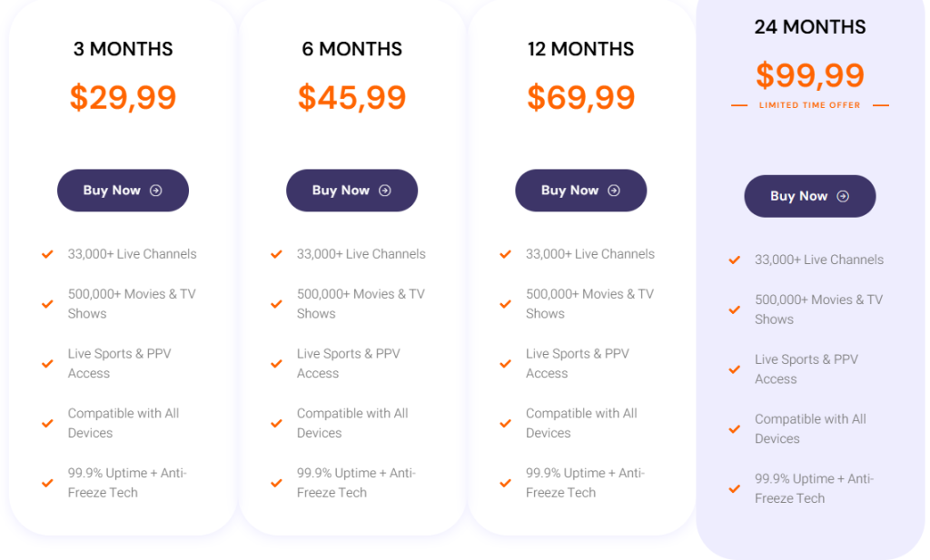The image size is (930, 560).
Task: Select the checkmark next to 33,000+ Live Channels in 24 Months
Action: (734, 260)
